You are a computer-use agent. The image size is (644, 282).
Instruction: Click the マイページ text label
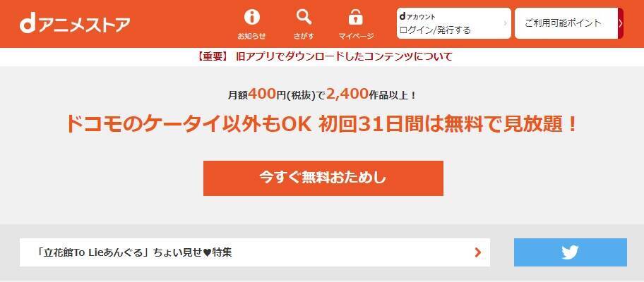[356, 36]
